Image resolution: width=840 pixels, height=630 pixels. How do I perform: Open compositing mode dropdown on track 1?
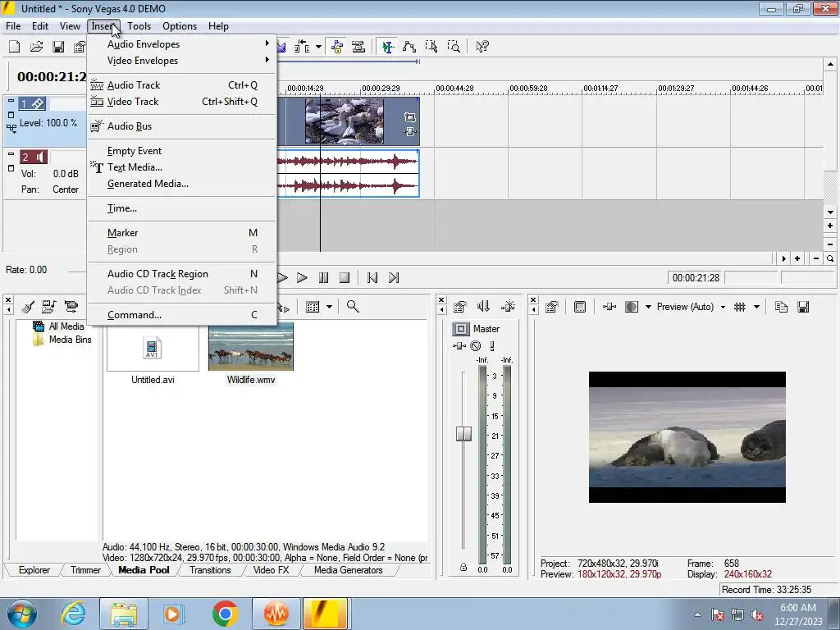(11, 128)
